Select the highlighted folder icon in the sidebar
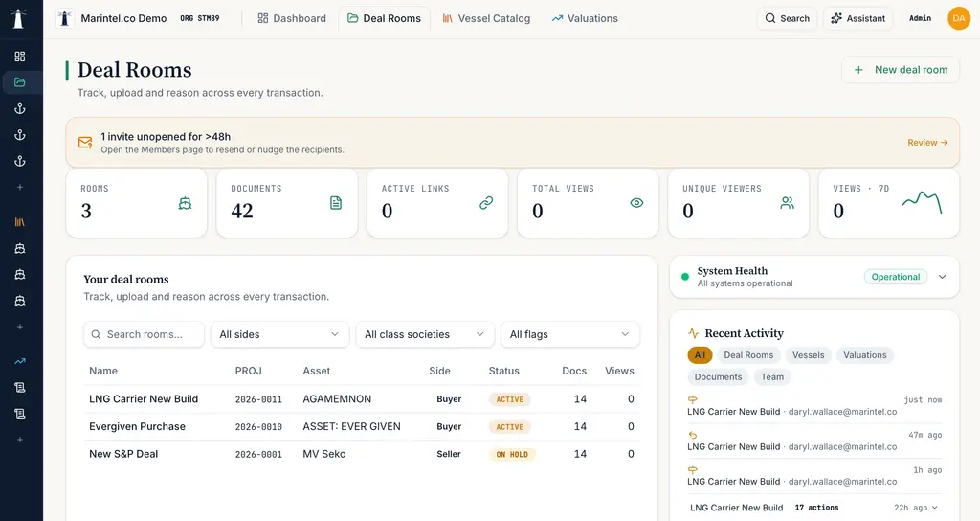The image size is (980, 521). coord(20,82)
